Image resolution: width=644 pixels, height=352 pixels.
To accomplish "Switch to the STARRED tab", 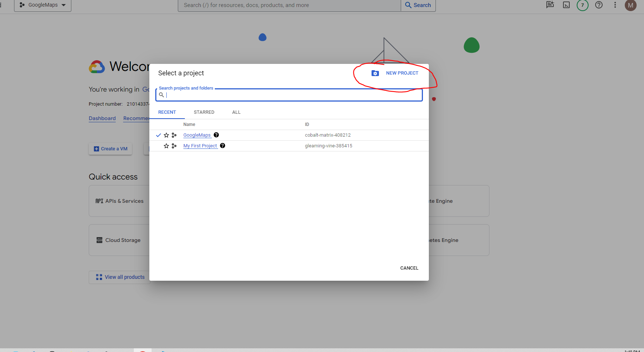I will 204,112.
